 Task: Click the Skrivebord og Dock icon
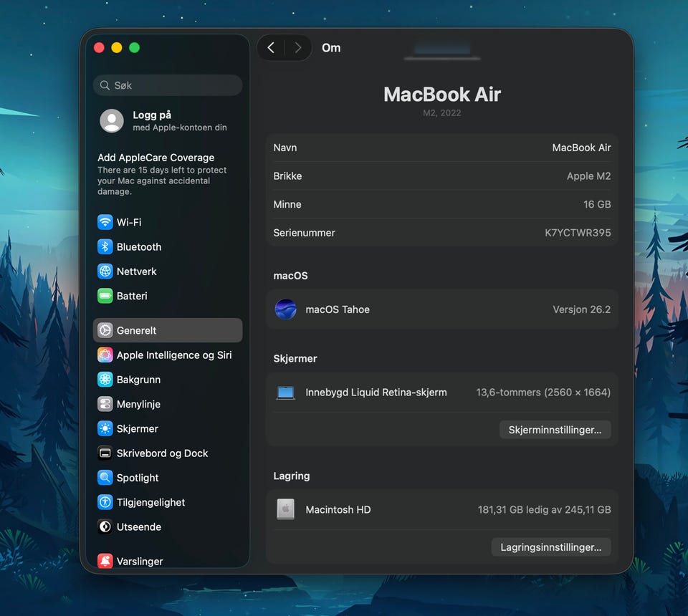pyautogui.click(x=105, y=453)
